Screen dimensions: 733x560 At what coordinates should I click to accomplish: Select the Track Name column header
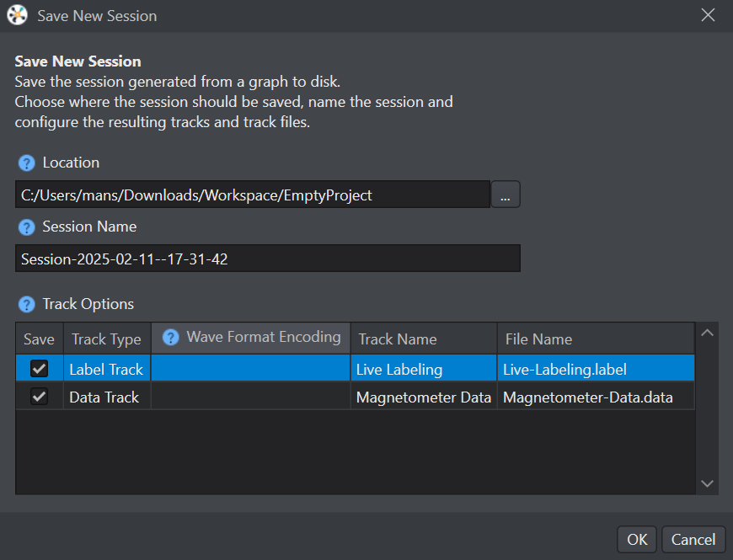point(424,339)
